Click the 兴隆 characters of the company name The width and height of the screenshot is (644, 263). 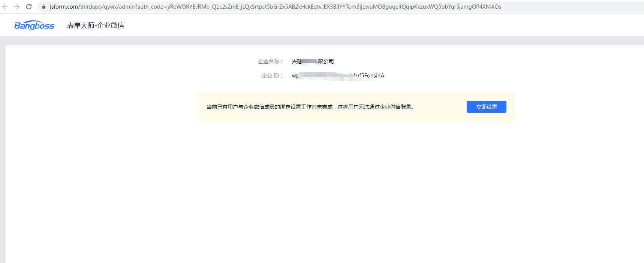click(297, 61)
